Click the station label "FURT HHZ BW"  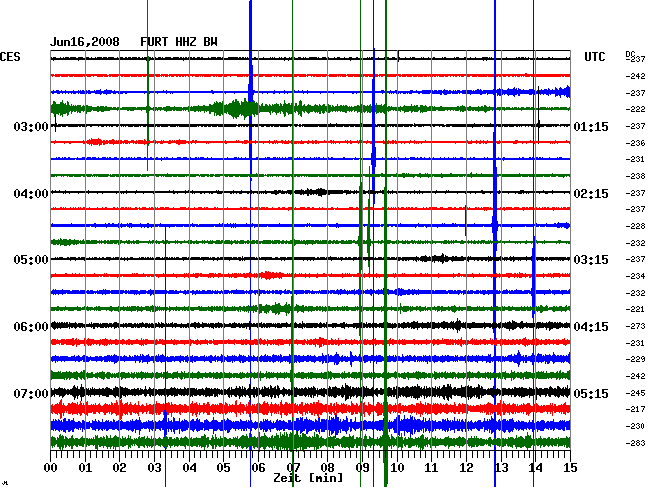pos(179,42)
